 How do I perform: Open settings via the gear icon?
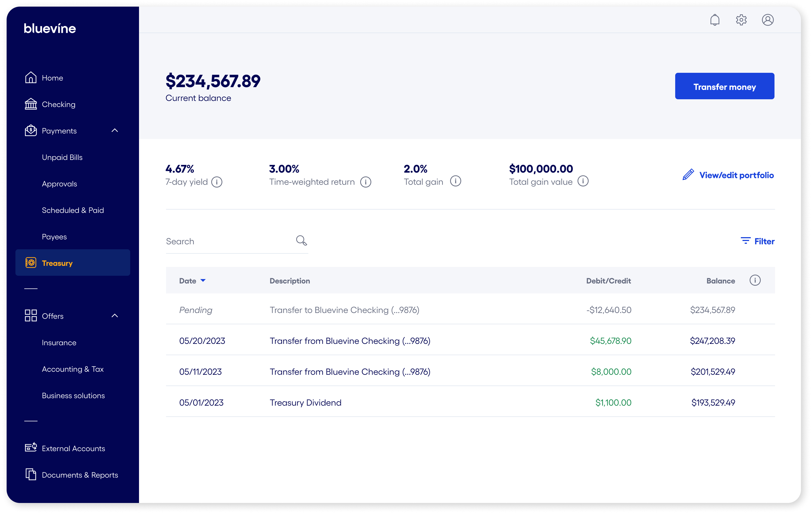[741, 20]
